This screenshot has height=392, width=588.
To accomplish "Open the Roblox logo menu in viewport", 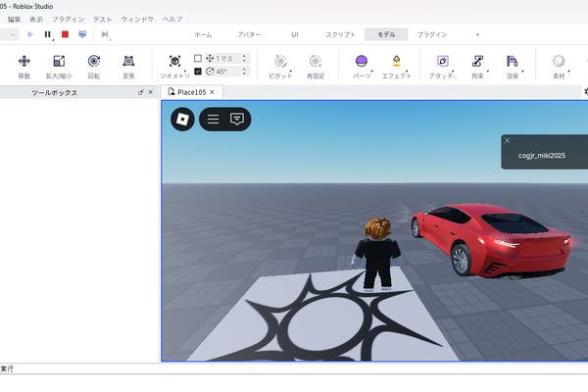I will 182,120.
